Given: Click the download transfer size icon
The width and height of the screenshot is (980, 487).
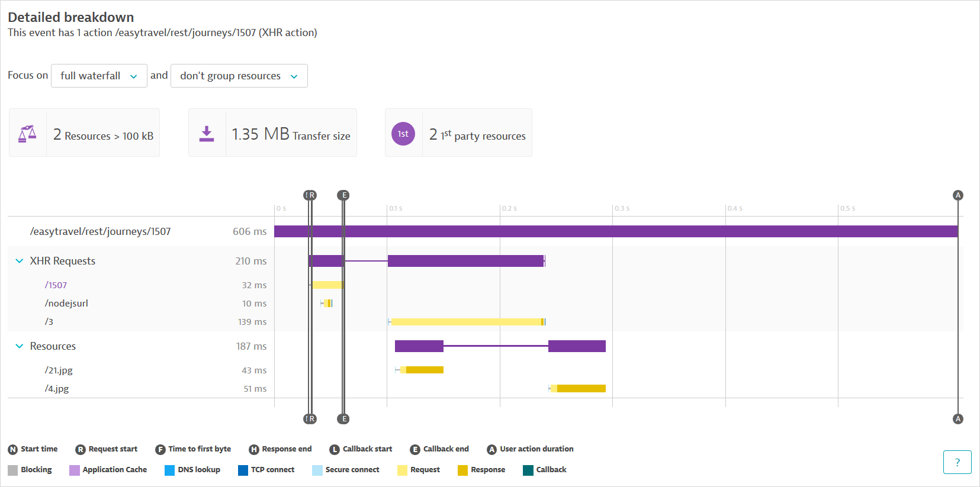Looking at the screenshot, I should coord(207,133).
